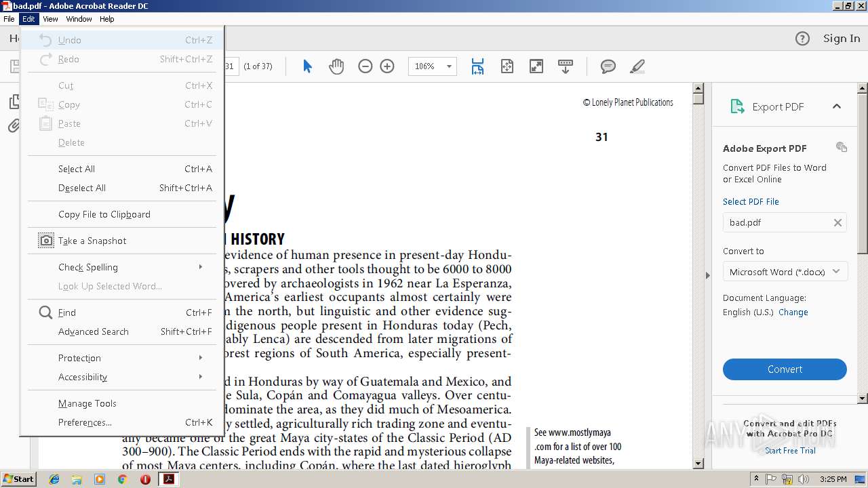Click the copy icon beside Adobe Export PDF

(842, 147)
